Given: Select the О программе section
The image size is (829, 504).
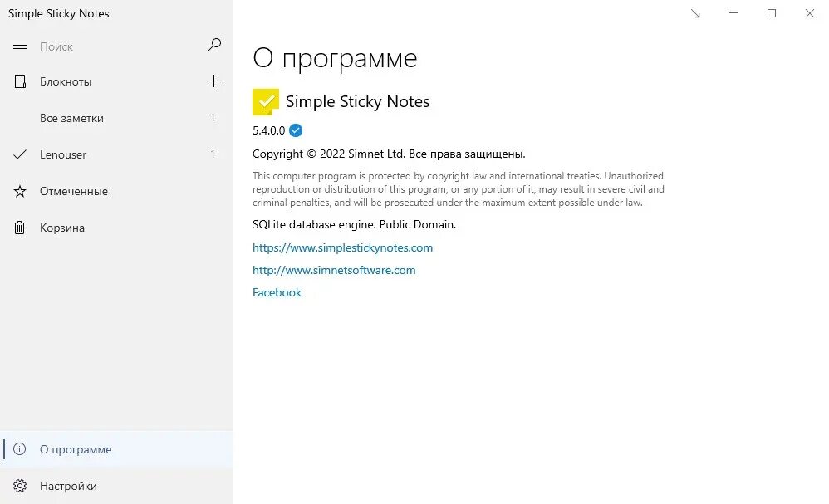Looking at the screenshot, I should point(76,449).
